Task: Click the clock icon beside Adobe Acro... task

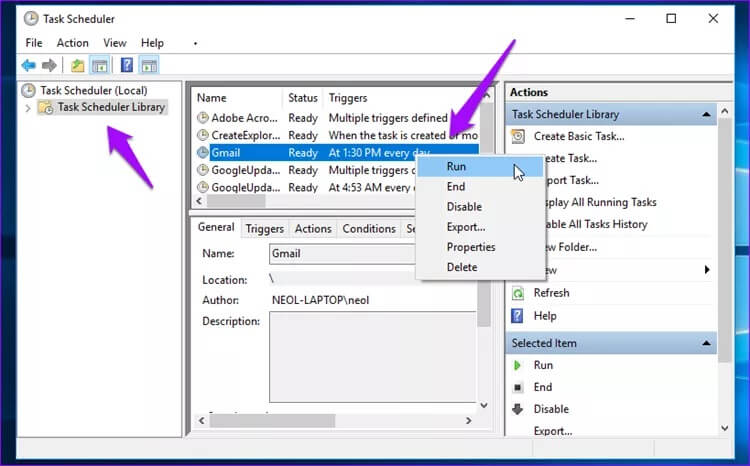Action: pos(203,117)
